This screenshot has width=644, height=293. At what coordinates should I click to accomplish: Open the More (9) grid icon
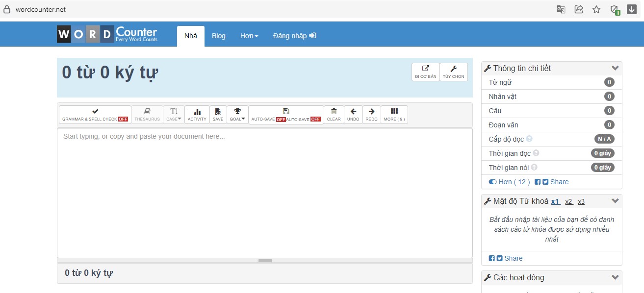coord(394,114)
